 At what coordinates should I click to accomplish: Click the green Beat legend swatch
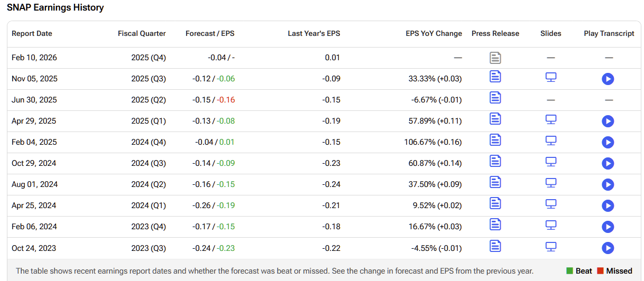[x=569, y=271]
